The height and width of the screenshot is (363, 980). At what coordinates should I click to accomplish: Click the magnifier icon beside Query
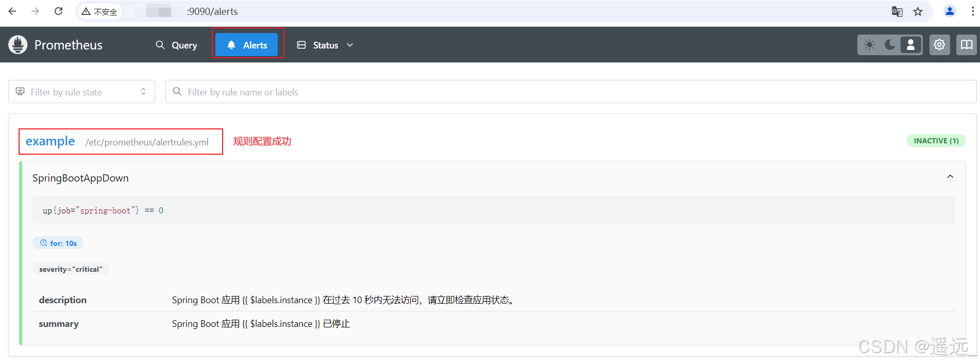pos(160,45)
